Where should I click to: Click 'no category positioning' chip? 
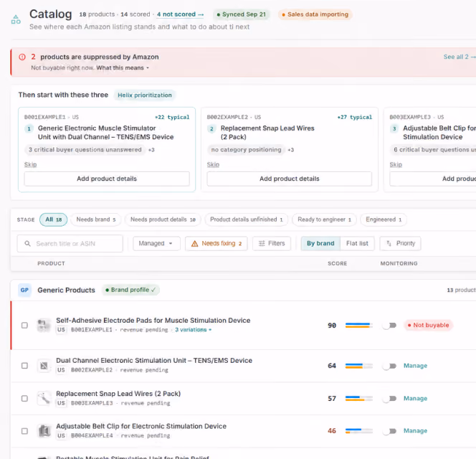point(246,150)
